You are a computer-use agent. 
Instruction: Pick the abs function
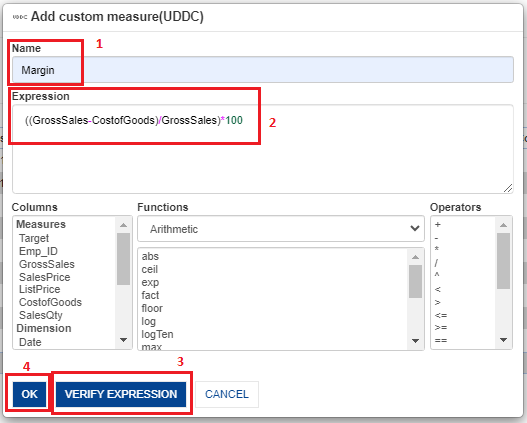point(150,256)
